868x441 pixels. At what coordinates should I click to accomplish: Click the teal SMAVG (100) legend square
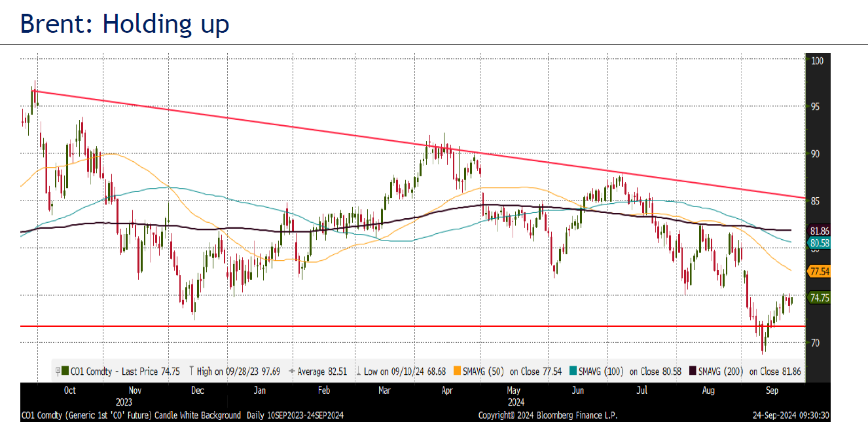[x=573, y=372]
